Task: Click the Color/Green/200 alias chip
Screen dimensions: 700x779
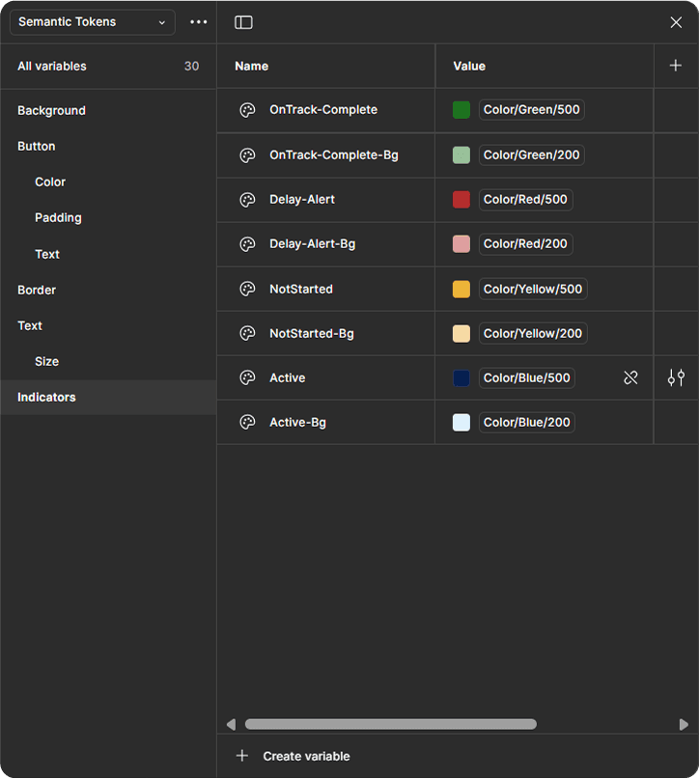Action: point(532,155)
